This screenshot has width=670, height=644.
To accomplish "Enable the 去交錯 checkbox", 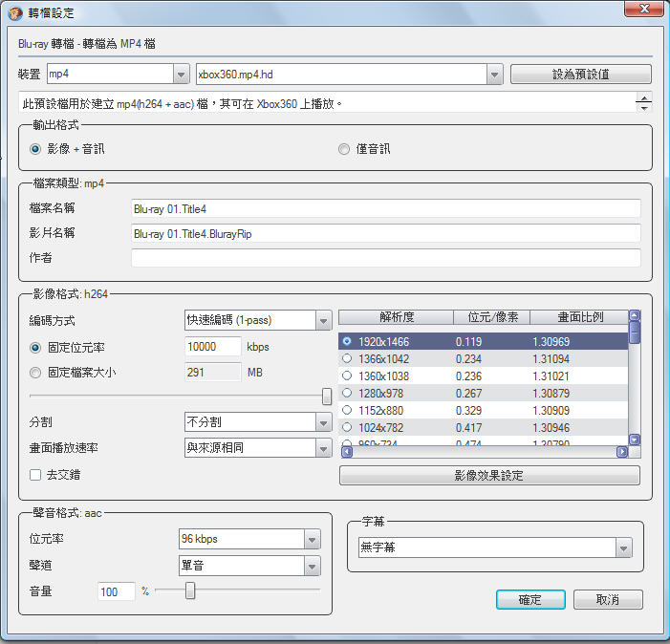I will [x=35, y=474].
